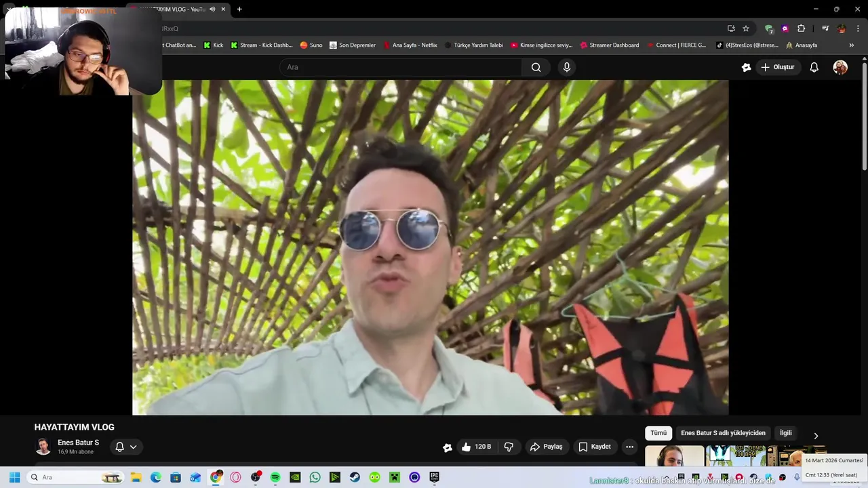This screenshot has height=488, width=868.
Task: Open the Anasayfa bookmark
Action: (801, 45)
